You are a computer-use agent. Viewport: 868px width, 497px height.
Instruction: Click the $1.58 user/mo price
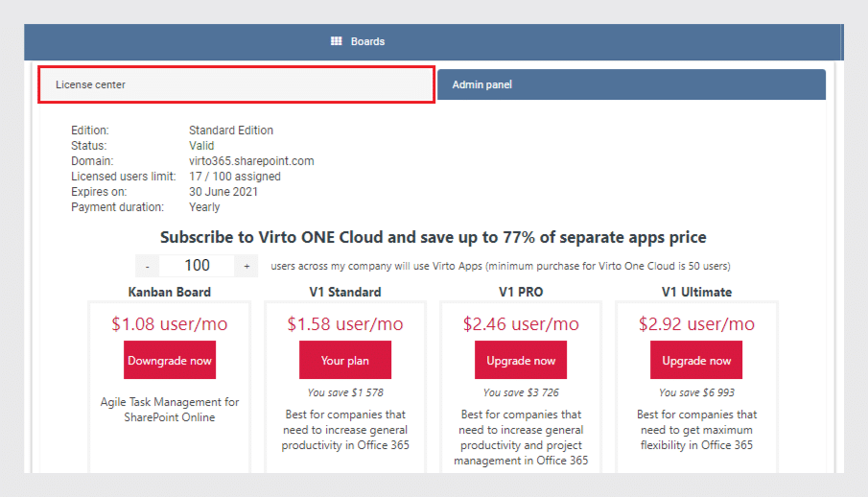tap(345, 323)
